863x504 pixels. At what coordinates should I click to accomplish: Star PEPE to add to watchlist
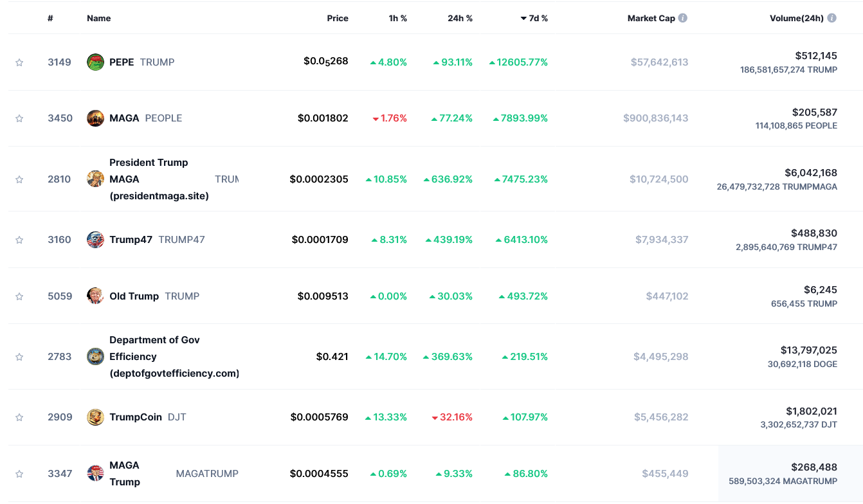click(19, 62)
